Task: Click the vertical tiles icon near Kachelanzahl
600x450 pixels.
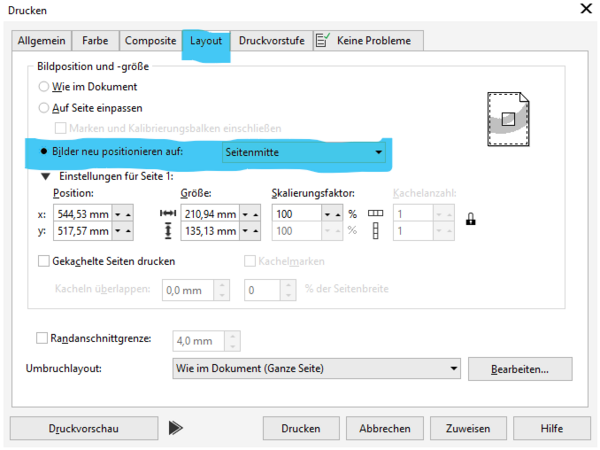Action: (x=376, y=232)
